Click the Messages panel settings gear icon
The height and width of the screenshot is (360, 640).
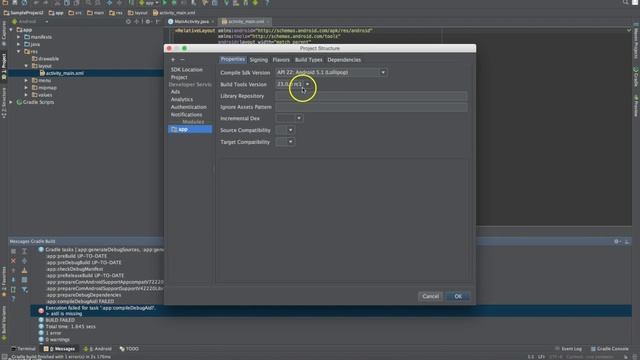(x=616, y=242)
